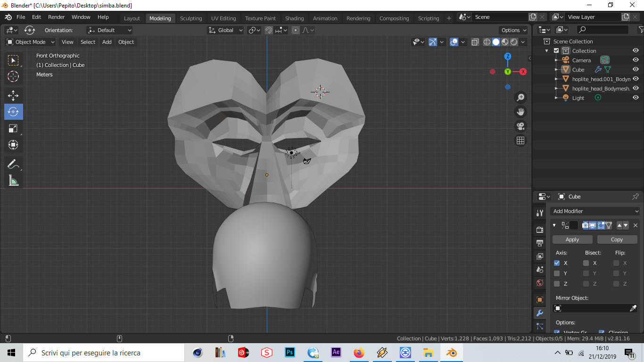This screenshot has width=644, height=362.
Task: Toggle modifier display in render
Action: click(x=585, y=225)
